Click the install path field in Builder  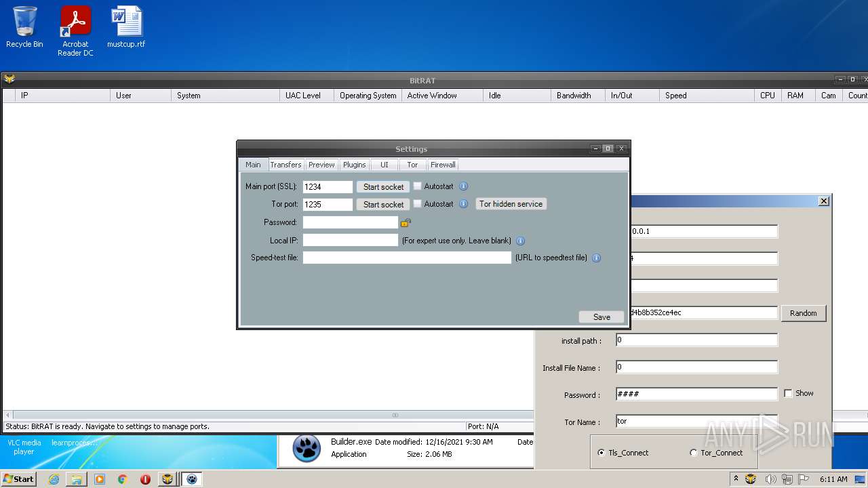tap(696, 340)
